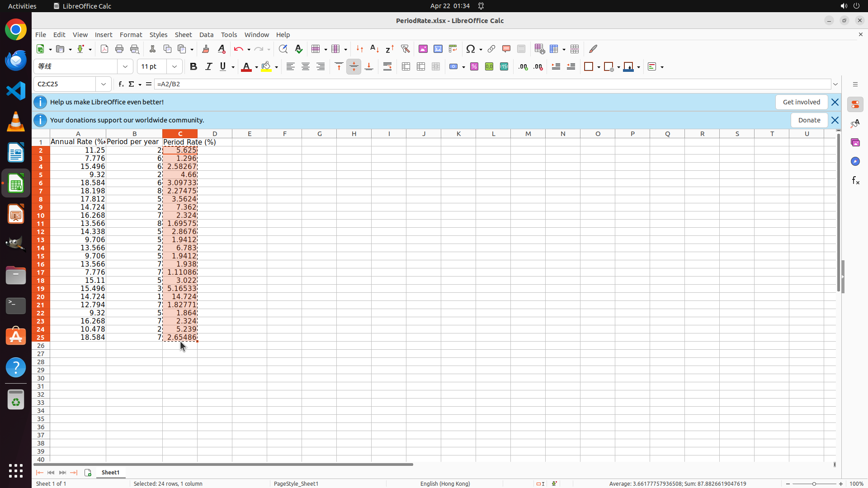Screen dimensions: 868x488
Task: Open the Data menu
Action: 206,35
